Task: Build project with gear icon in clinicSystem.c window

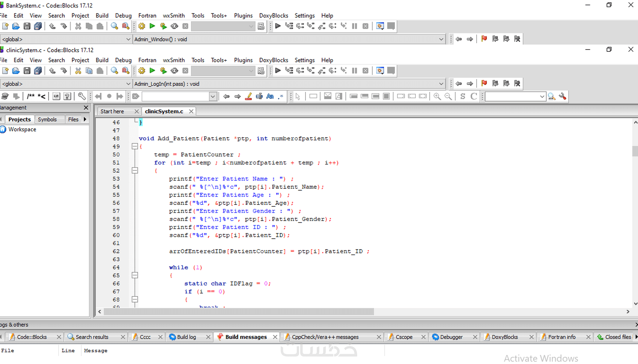Action: coord(141,71)
